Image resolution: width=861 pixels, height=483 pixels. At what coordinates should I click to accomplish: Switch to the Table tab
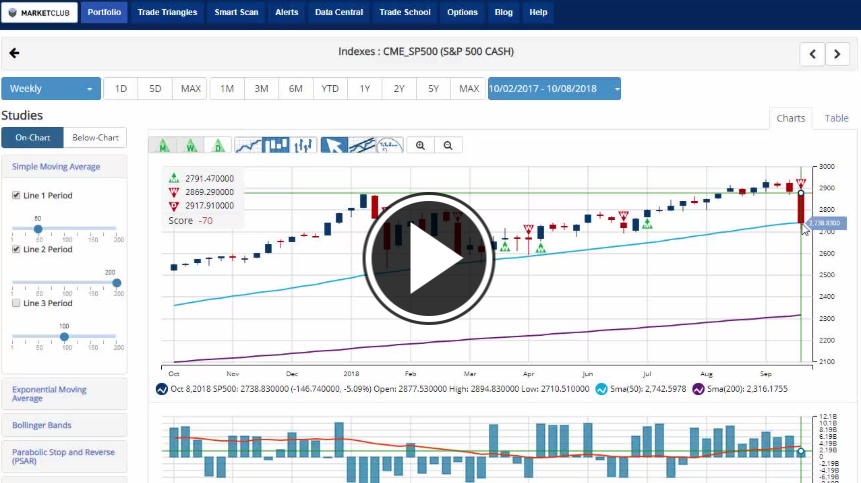(836, 118)
